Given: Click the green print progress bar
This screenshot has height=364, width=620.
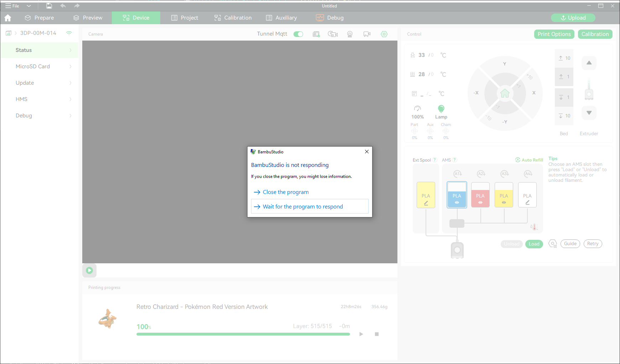Looking at the screenshot, I should point(243,334).
